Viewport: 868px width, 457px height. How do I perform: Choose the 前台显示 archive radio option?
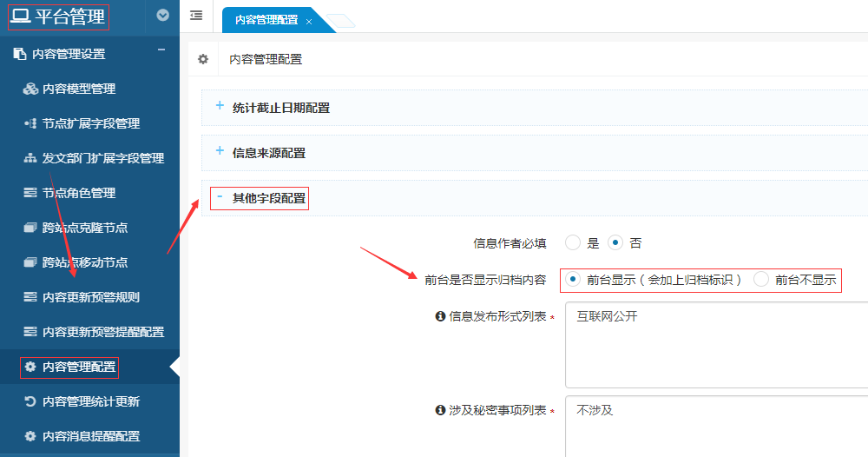point(573,279)
